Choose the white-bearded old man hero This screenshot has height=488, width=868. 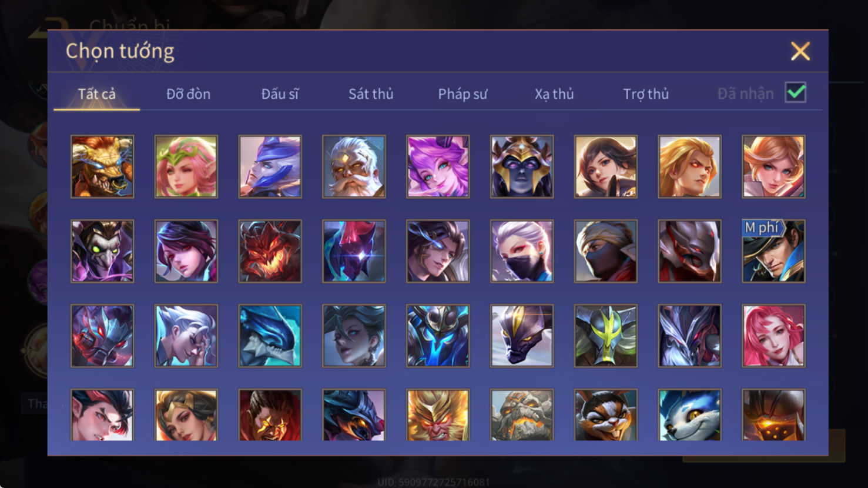[x=354, y=166]
